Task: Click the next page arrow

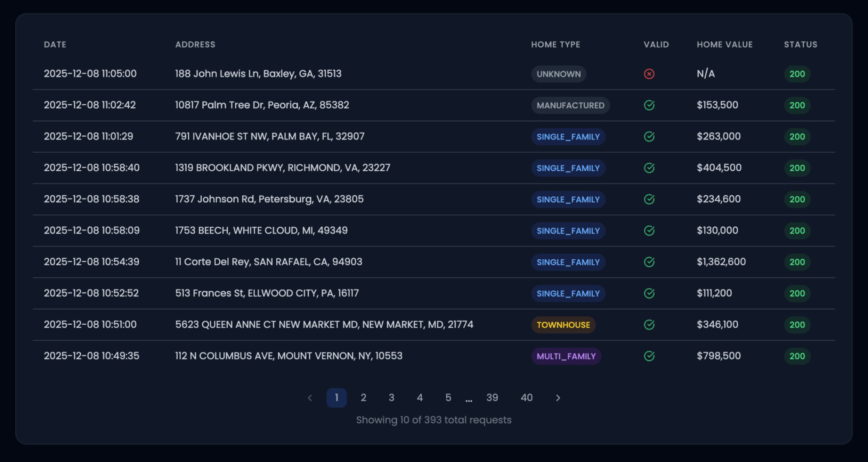Action: tap(558, 397)
